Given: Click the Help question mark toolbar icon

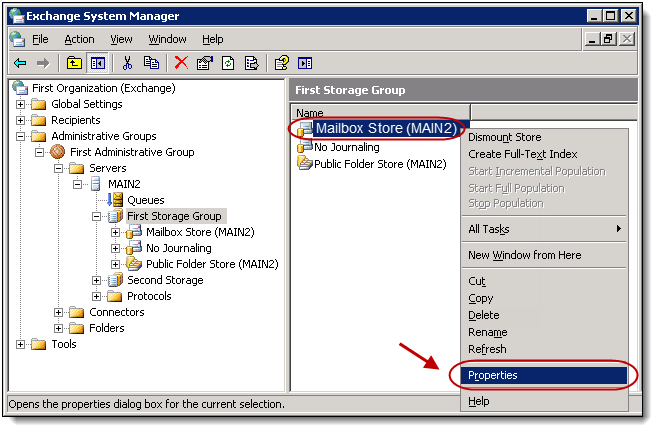Looking at the screenshot, I should (282, 63).
